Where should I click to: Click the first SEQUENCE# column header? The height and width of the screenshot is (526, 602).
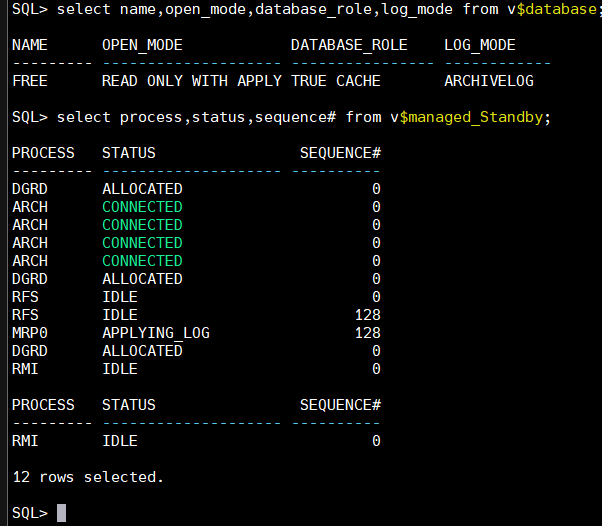click(x=340, y=153)
